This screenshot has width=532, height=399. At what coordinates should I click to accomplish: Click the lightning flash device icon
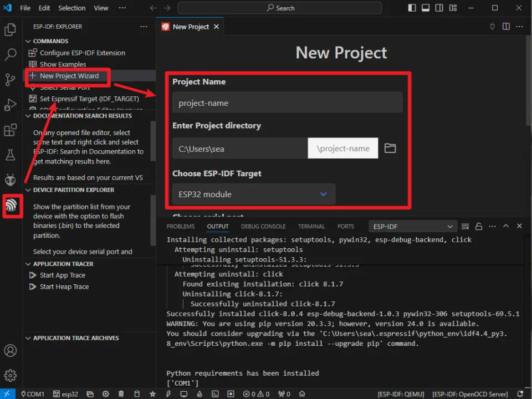(x=168, y=394)
